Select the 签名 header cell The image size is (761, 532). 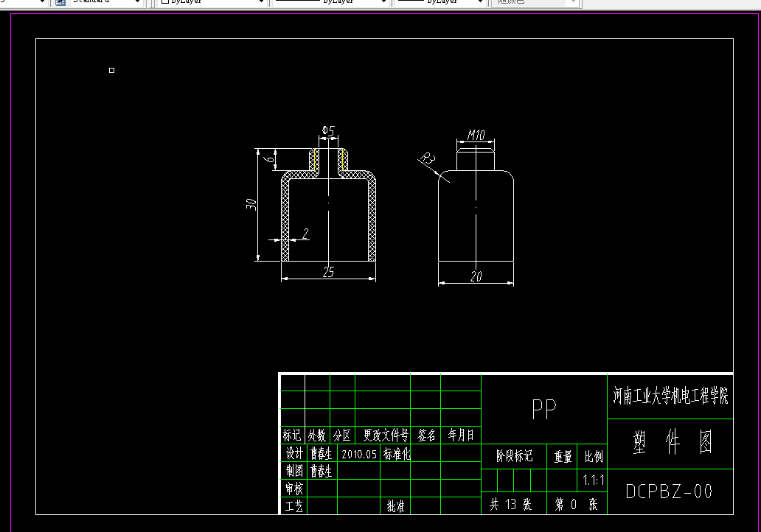tap(427, 435)
